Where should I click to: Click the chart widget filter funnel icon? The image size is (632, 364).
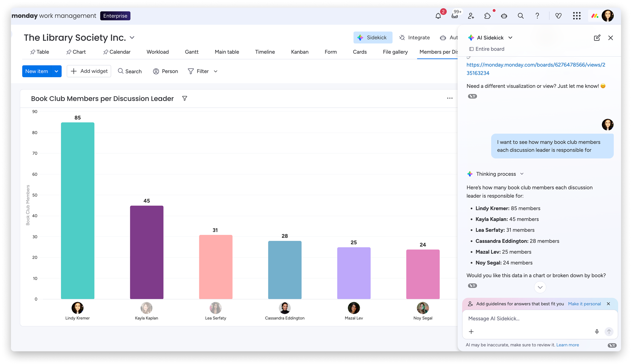pos(185,98)
